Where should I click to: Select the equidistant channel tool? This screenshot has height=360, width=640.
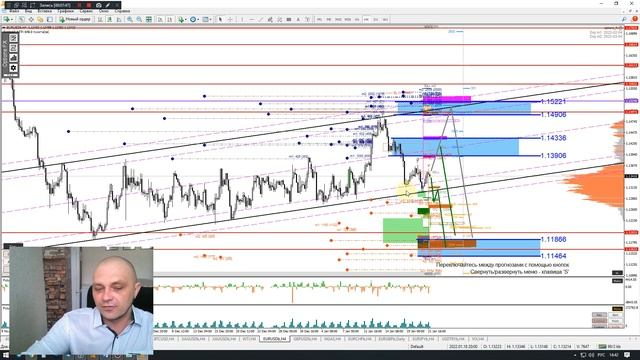[270, 19]
